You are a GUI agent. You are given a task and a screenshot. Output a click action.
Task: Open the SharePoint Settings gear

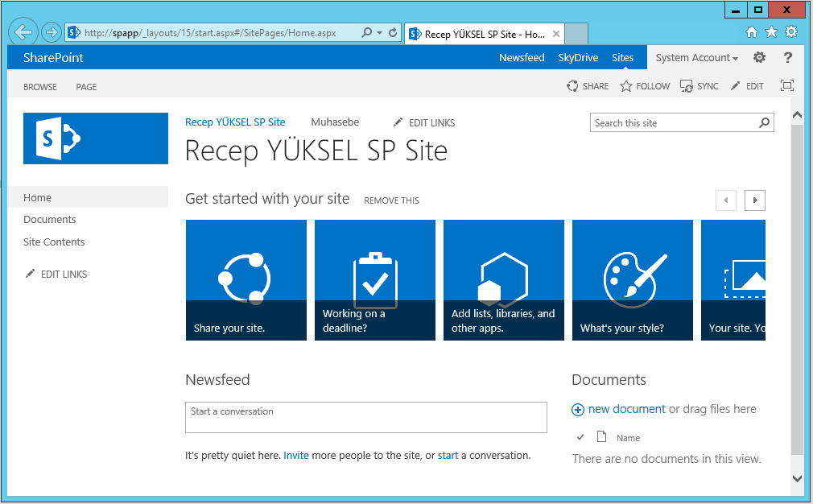click(760, 57)
